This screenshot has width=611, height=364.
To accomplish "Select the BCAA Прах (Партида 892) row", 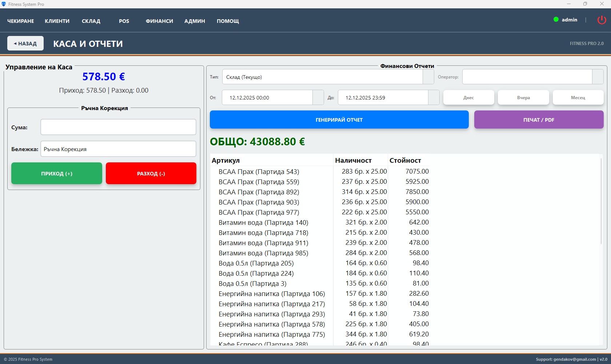I will [x=259, y=192].
